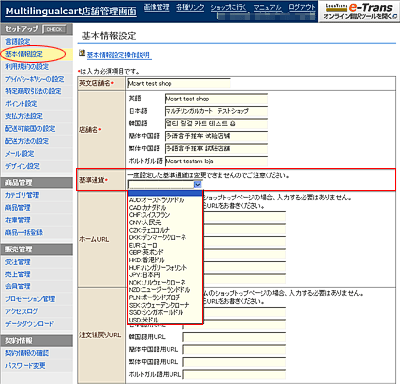Open パスワード変更 in the sidebar

pos(25,366)
